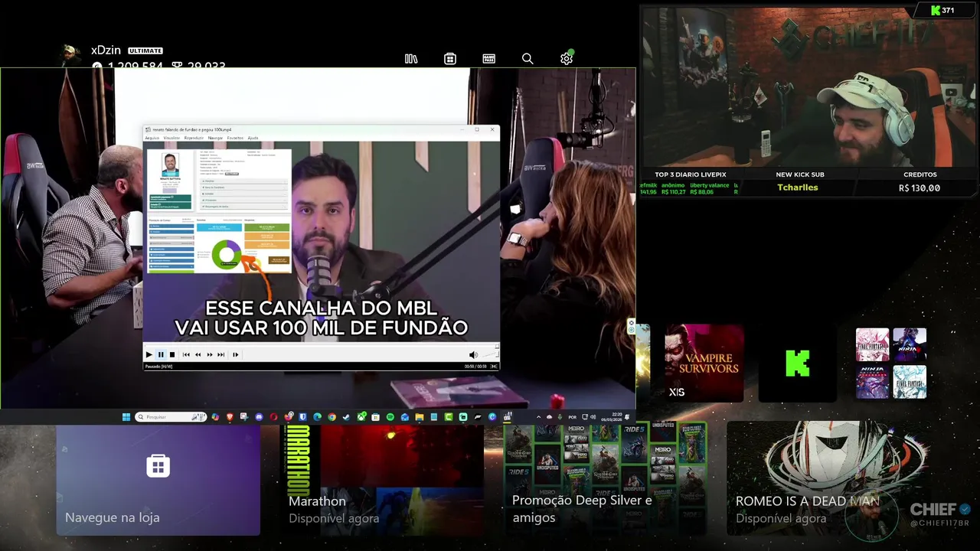Viewport: 980px width, 551px height.
Task: Open Microsoft Edge from the taskbar
Action: point(317,417)
